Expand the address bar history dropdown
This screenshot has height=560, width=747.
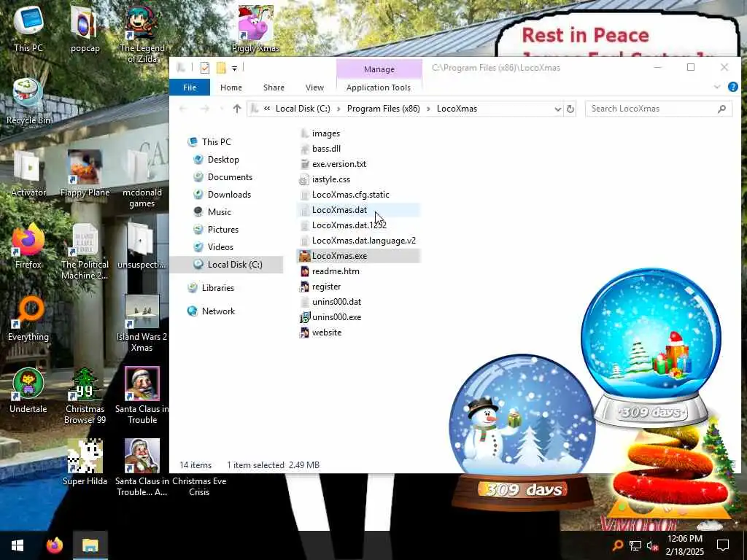557,109
